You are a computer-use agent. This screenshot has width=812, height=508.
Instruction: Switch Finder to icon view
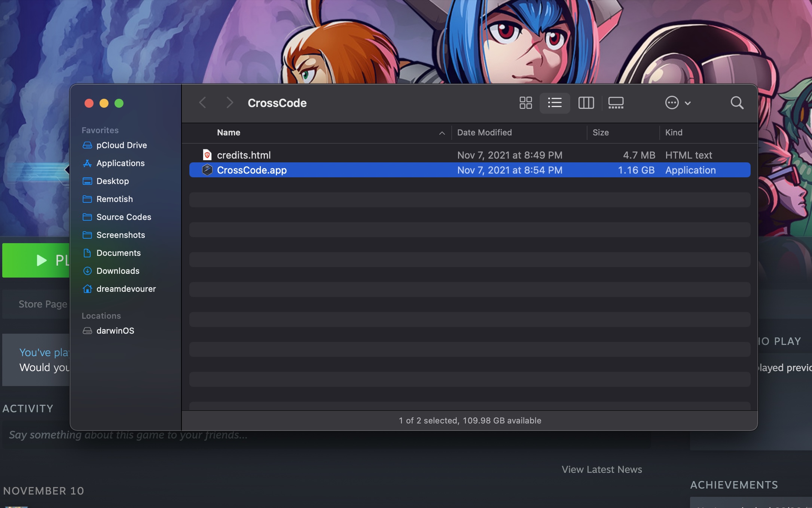pos(525,103)
